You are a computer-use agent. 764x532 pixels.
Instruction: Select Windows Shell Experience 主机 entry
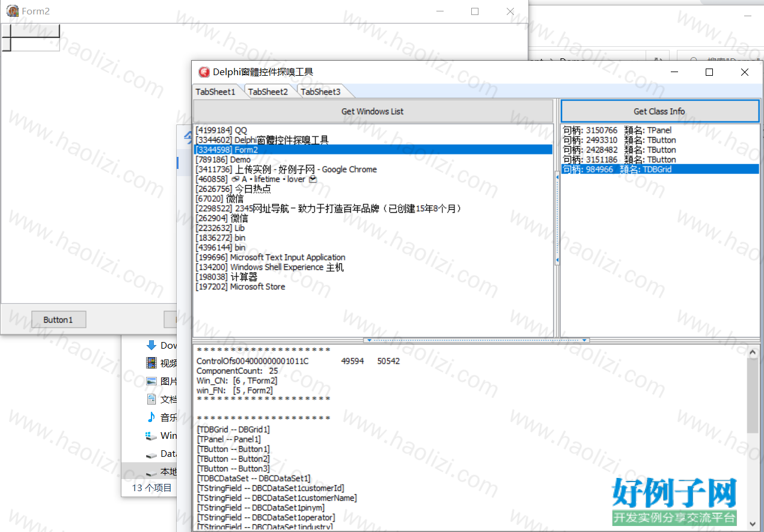[x=373, y=267]
